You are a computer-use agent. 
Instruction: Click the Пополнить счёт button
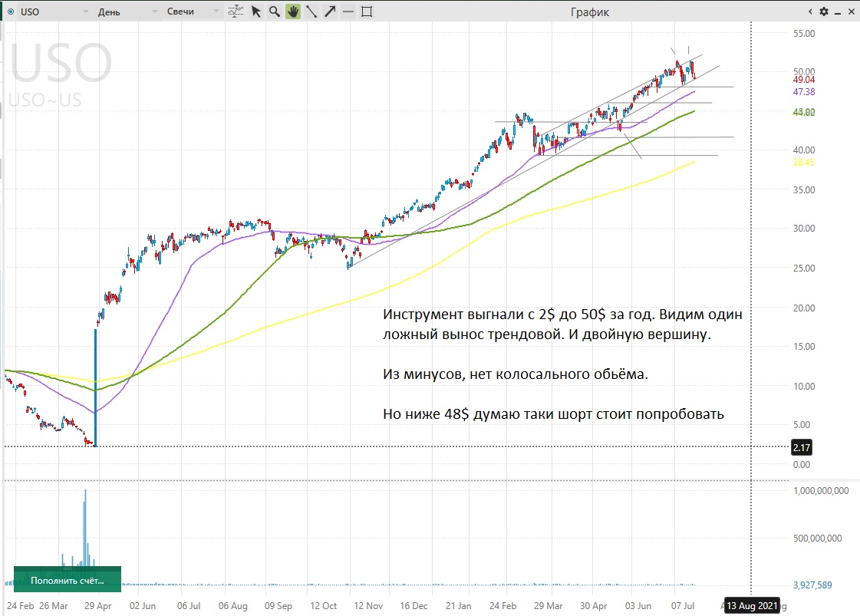click(68, 580)
